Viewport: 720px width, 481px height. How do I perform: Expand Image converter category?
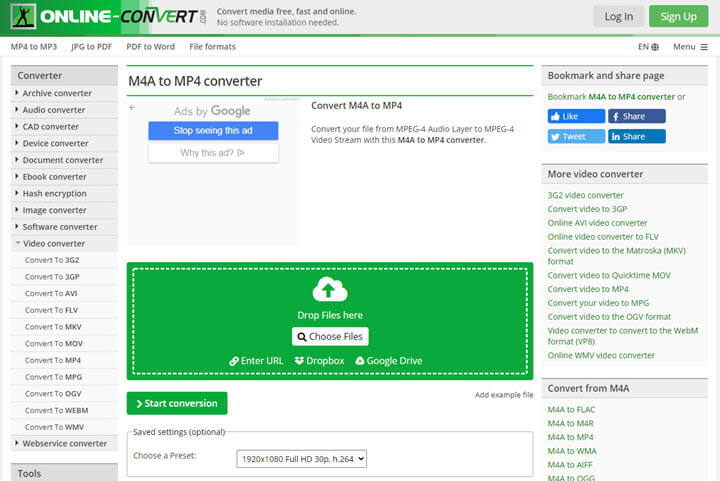coord(64,210)
